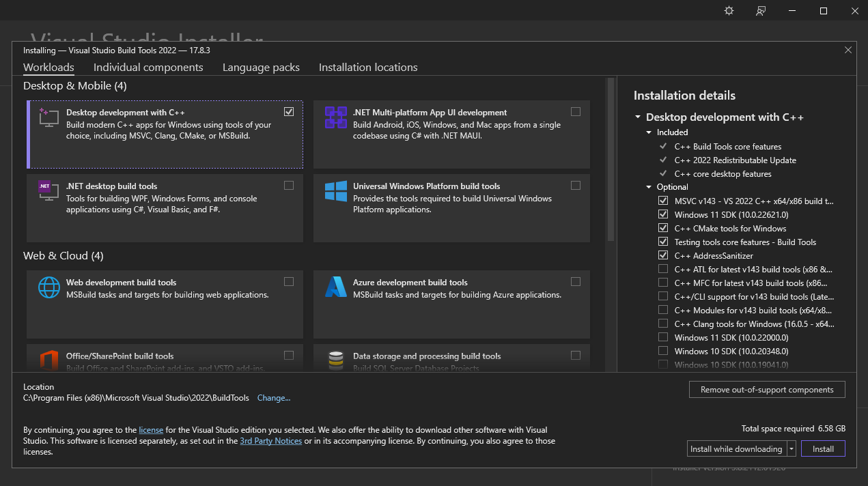This screenshot has height=486, width=868.
Task: Click the workloads list vertical scrollbar
Action: (611, 160)
